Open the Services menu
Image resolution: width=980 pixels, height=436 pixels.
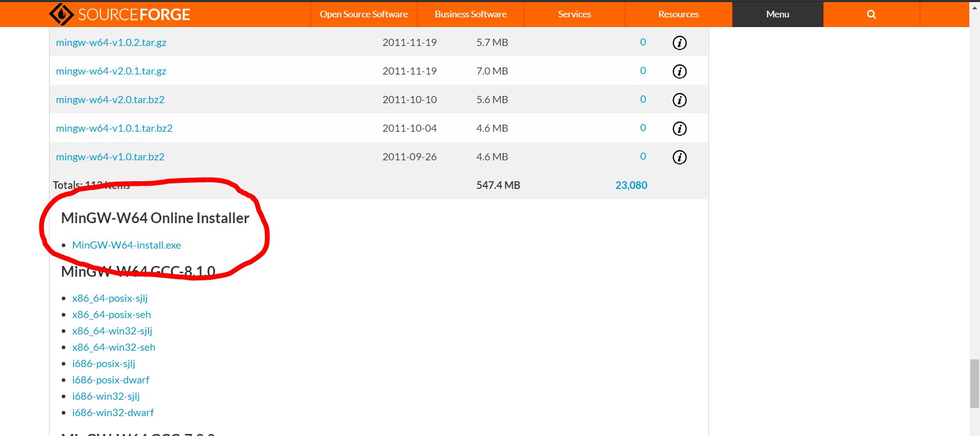click(574, 14)
